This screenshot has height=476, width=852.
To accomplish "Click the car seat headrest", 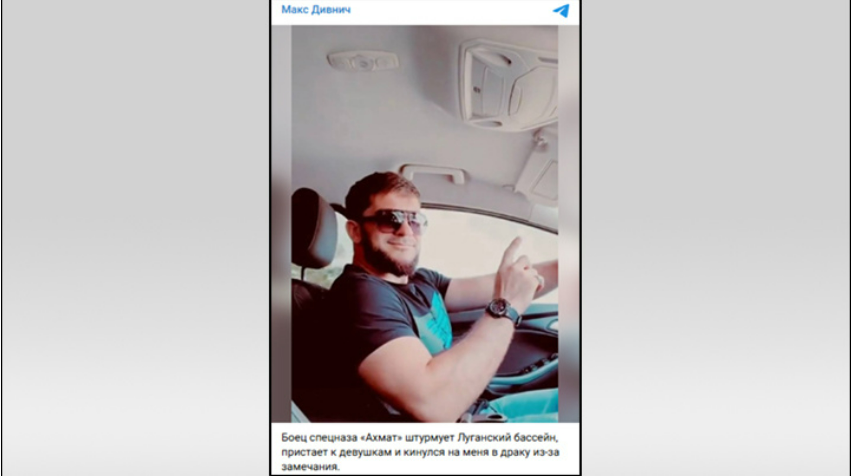I will click(314, 228).
